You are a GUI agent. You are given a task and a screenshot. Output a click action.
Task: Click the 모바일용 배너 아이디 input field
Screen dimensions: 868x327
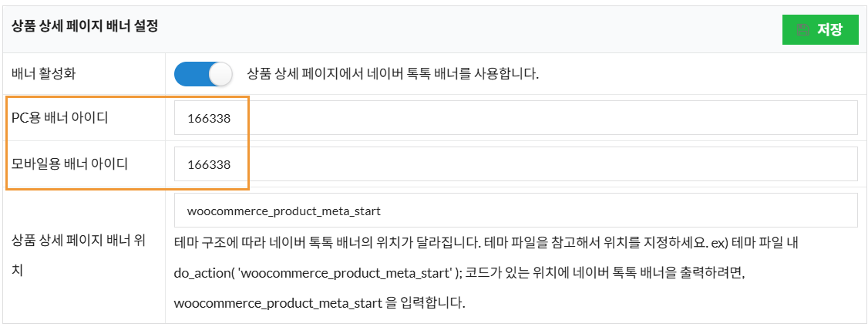(515, 164)
